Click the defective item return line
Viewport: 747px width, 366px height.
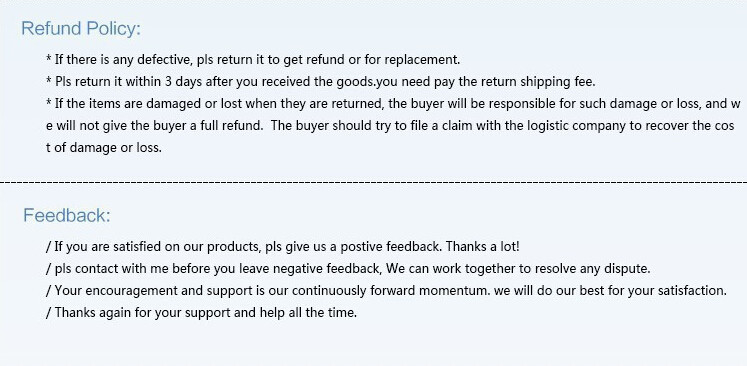tap(253, 60)
